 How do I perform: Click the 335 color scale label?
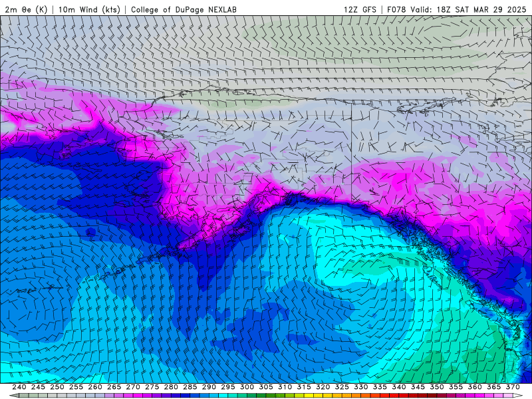(x=380, y=387)
